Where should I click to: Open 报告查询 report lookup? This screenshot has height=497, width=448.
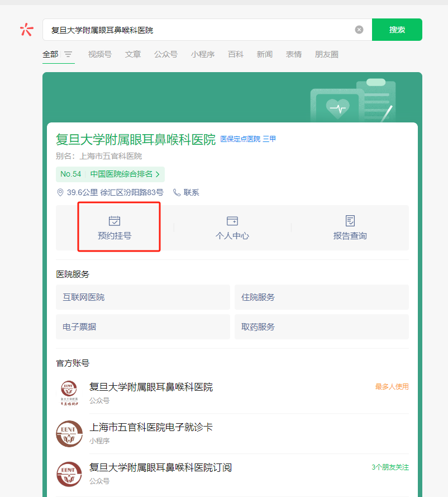pos(350,228)
